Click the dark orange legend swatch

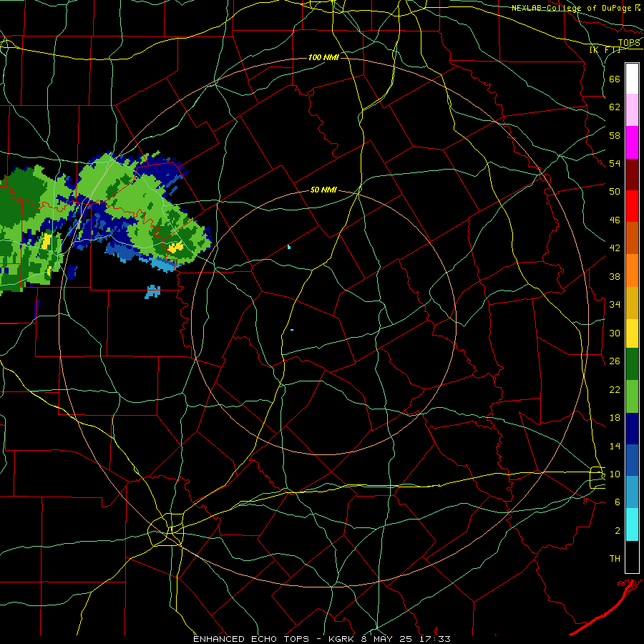[x=632, y=238]
